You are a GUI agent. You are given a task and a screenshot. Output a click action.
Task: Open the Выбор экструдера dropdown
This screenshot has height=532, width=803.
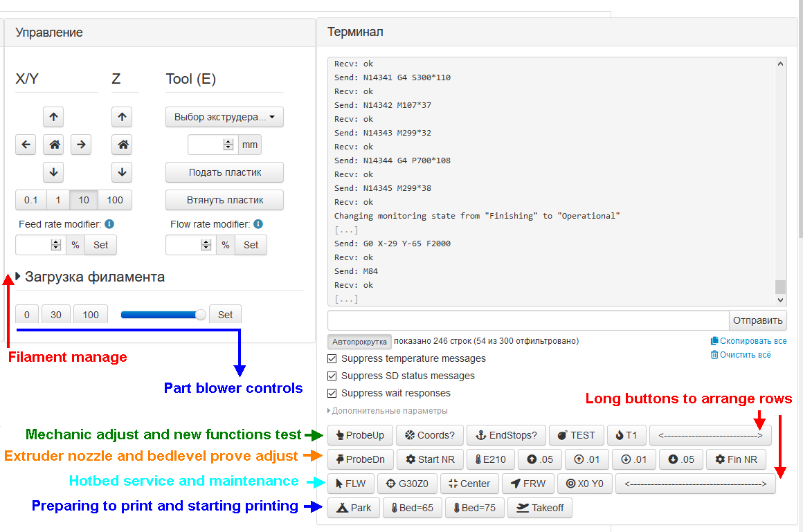click(x=224, y=117)
